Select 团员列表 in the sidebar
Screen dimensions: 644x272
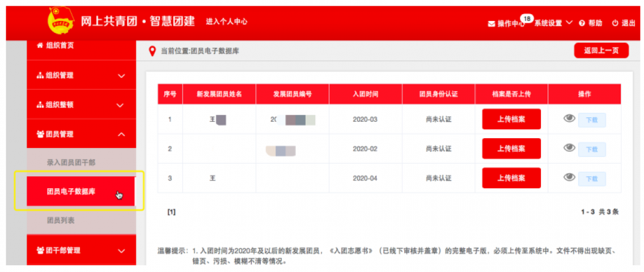point(61,220)
